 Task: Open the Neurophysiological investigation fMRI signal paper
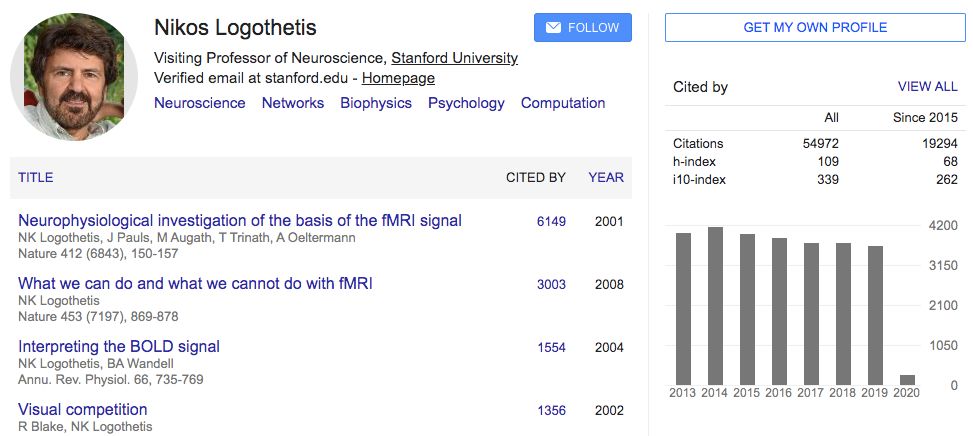[x=240, y=220]
